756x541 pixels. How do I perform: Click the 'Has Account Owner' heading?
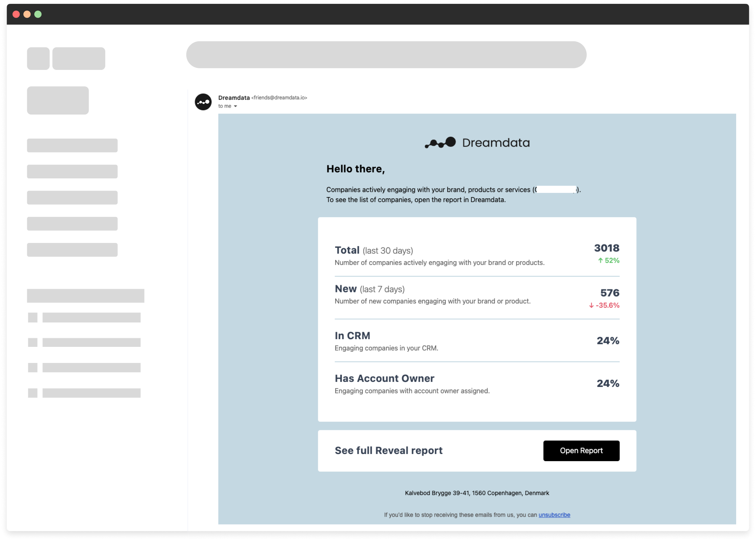coord(385,378)
